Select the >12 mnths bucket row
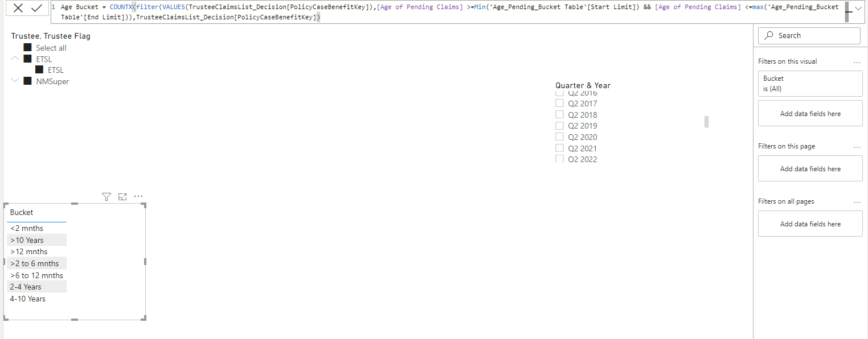Viewport: 868px width, 339px height. click(x=36, y=251)
